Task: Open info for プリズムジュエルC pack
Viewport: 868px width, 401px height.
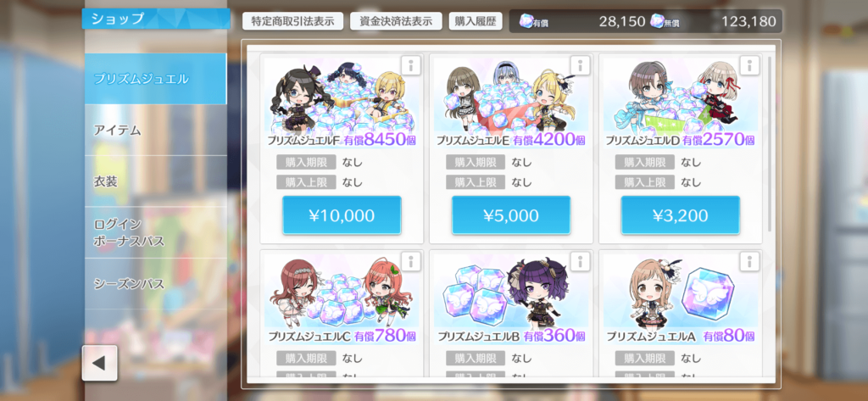Action: pos(410,261)
